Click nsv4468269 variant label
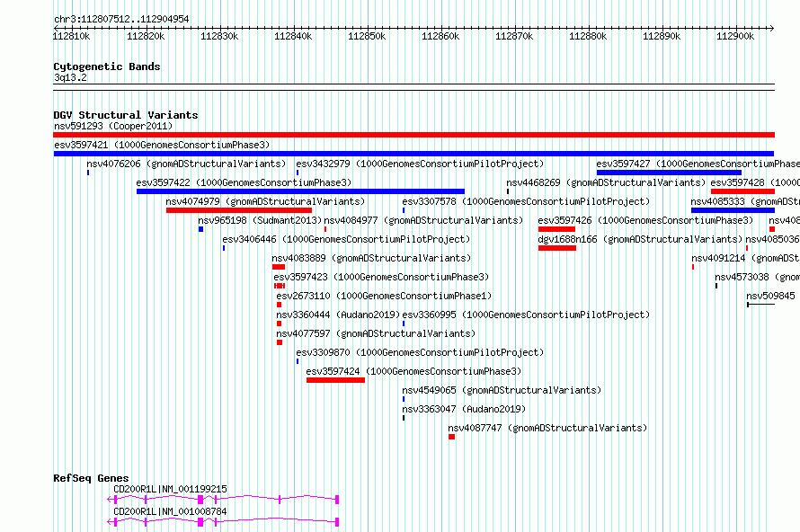The image size is (800, 532). pos(606,182)
